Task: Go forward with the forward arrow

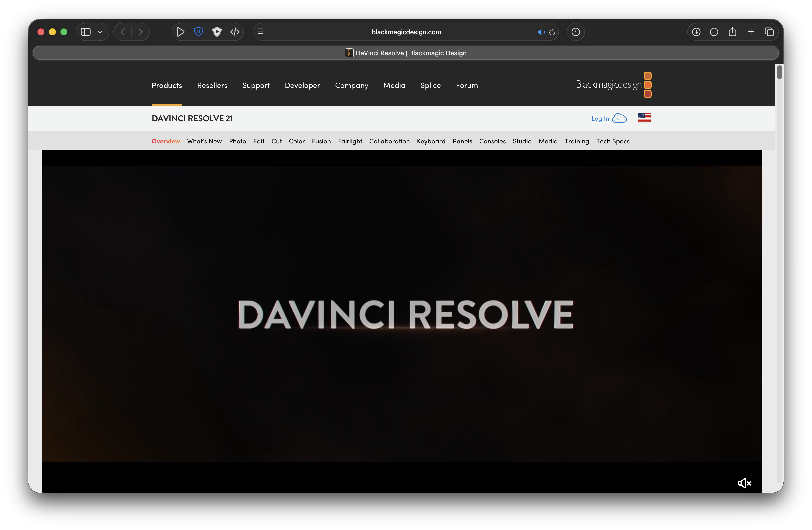Action: 140,32
